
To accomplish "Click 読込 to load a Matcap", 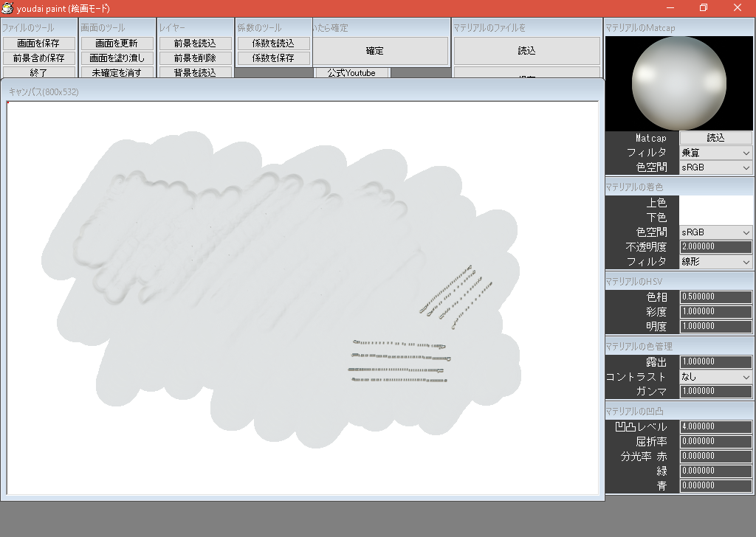I will pyautogui.click(x=715, y=138).
